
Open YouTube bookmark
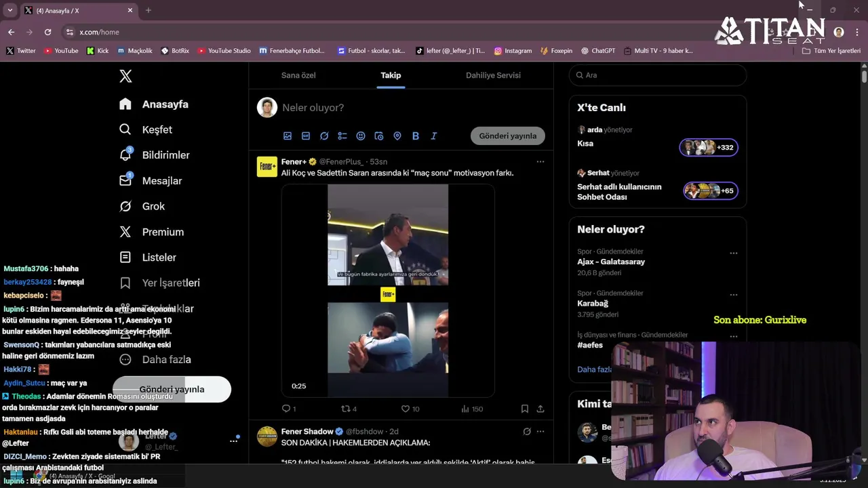pos(61,51)
